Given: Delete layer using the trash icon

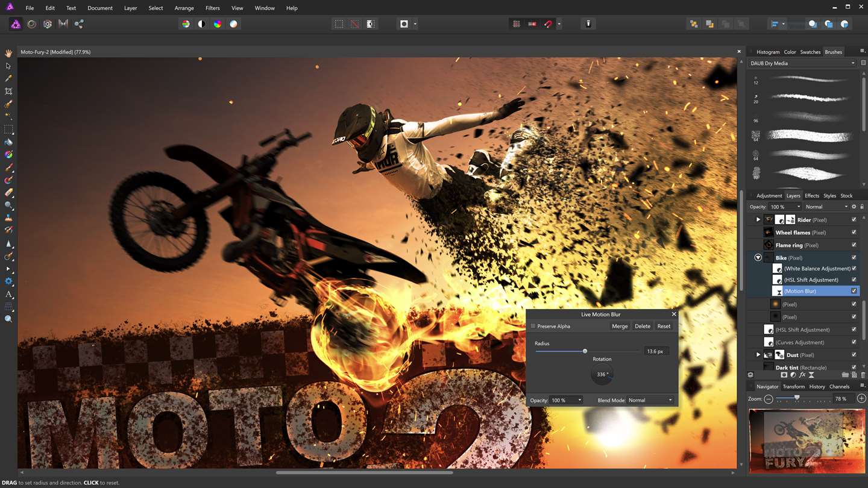Looking at the screenshot, I should (x=863, y=375).
